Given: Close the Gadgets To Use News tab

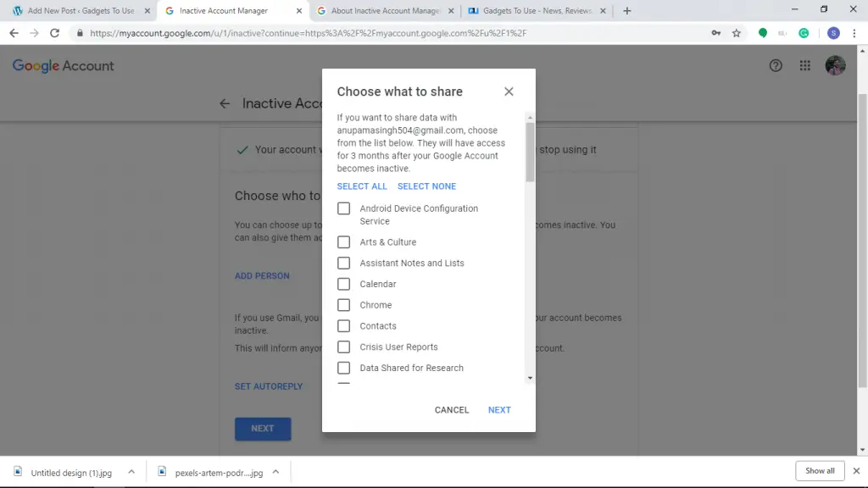Looking at the screenshot, I should click(x=603, y=10).
